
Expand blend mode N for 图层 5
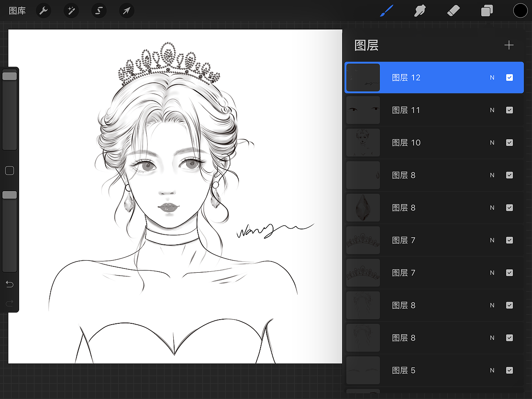[492, 370]
